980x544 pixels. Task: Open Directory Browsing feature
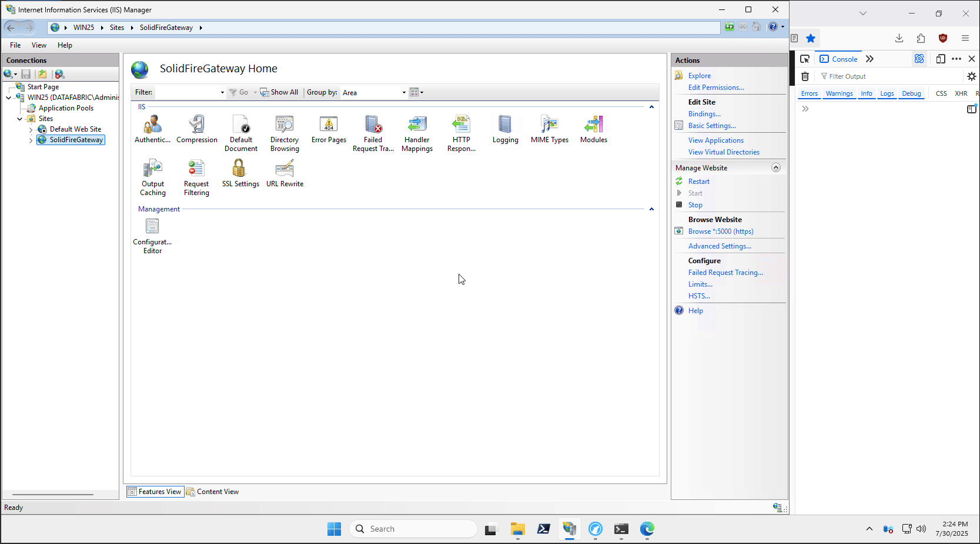click(x=285, y=133)
